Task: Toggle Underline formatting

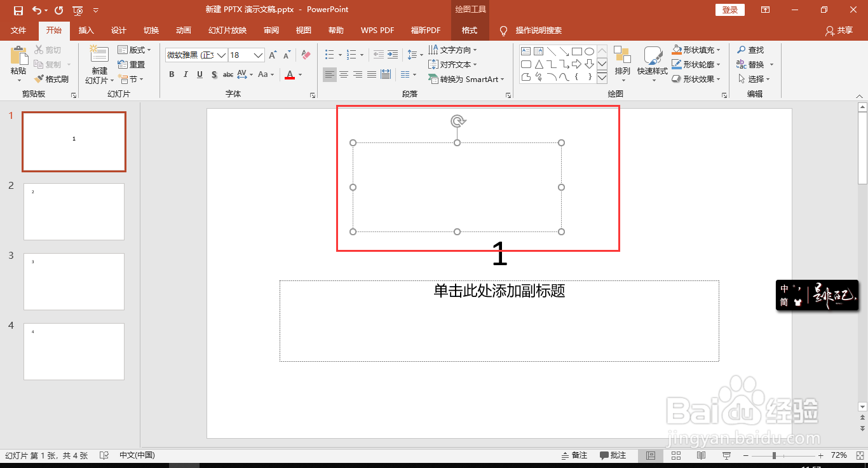Action: 200,75
